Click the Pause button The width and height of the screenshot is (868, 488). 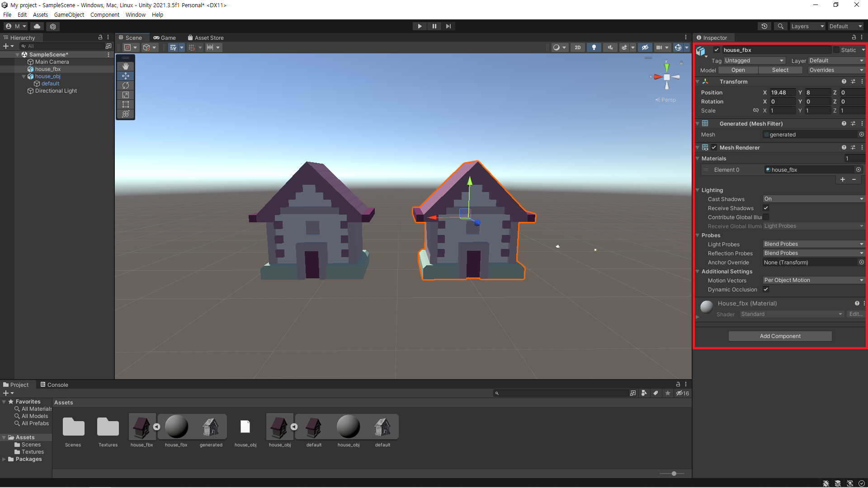tap(434, 26)
